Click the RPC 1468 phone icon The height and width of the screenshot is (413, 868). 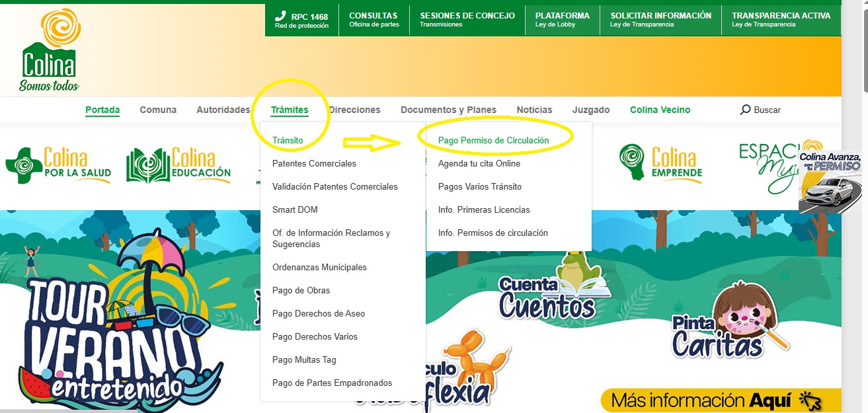click(x=280, y=15)
